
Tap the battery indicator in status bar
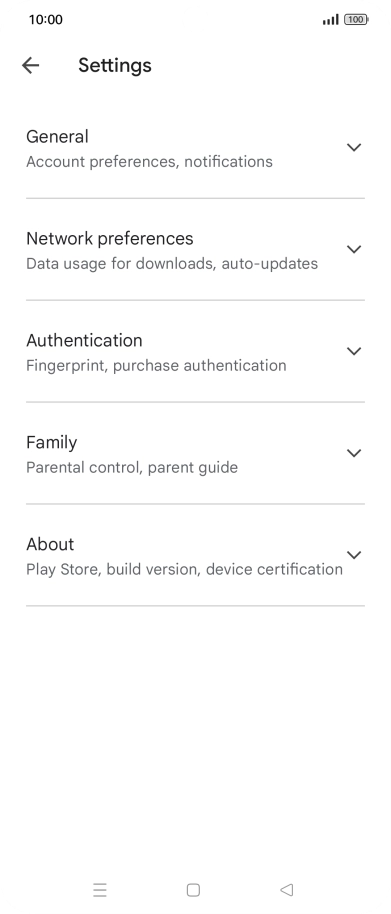click(x=356, y=19)
